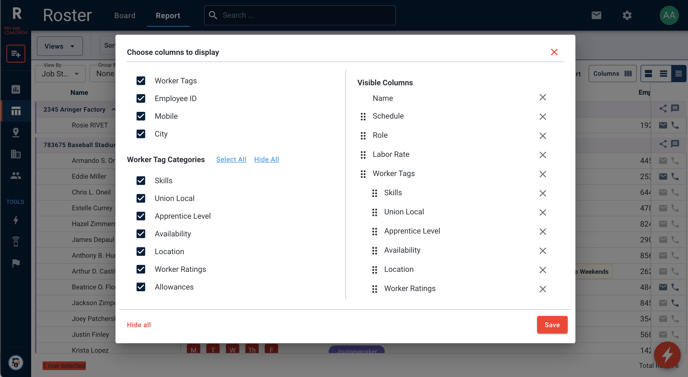Image resolution: width=688 pixels, height=377 pixels.
Task: Share the 2345 Aringer Factory group
Action: pyautogui.click(x=663, y=109)
